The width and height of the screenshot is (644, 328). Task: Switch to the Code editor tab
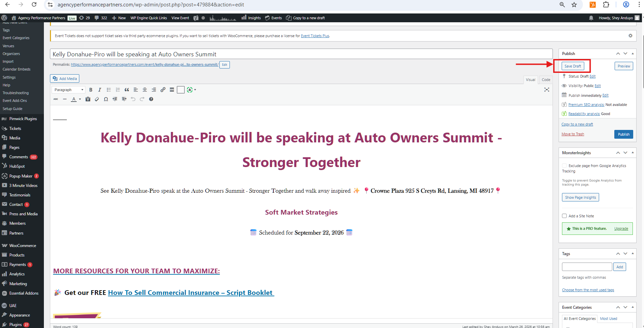tap(546, 80)
